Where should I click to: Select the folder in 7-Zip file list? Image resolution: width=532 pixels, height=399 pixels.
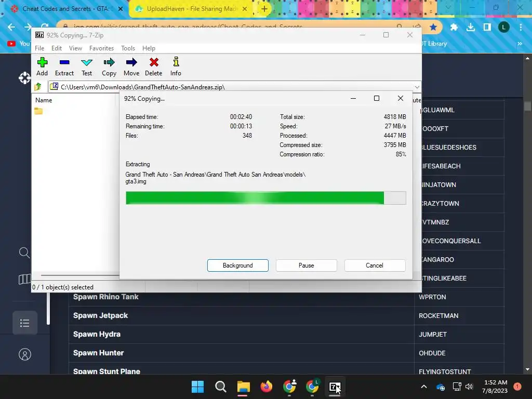point(38,111)
